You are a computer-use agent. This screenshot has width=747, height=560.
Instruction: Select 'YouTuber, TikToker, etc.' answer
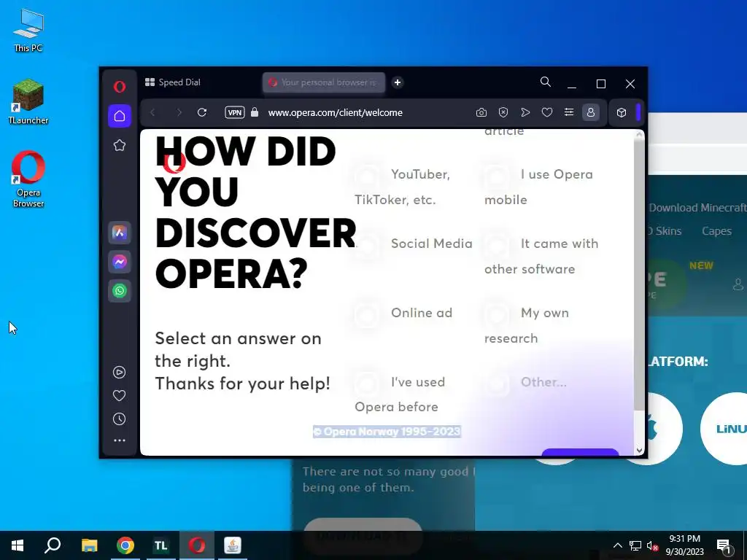(x=402, y=187)
